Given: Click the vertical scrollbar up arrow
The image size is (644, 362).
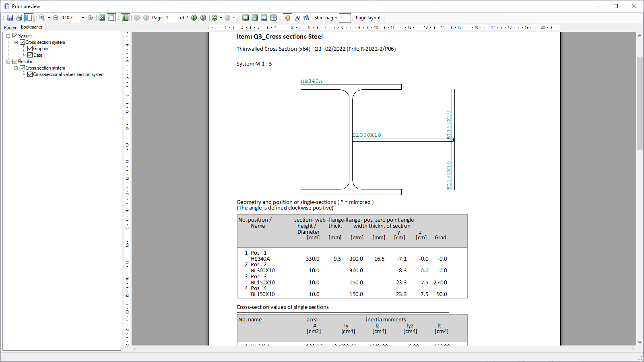Looking at the screenshot, I should (x=640, y=35).
